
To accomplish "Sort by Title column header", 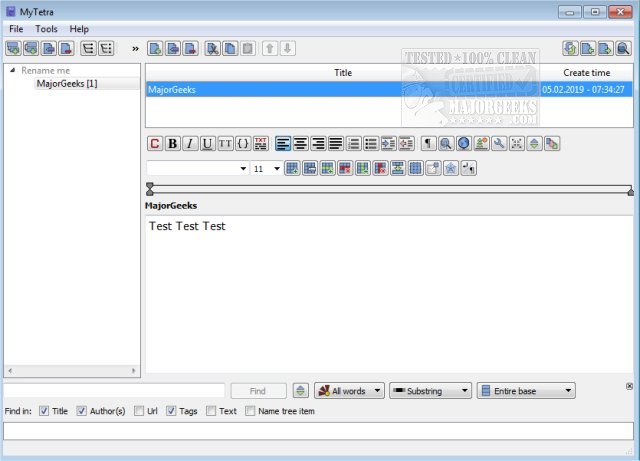I will [x=342, y=73].
